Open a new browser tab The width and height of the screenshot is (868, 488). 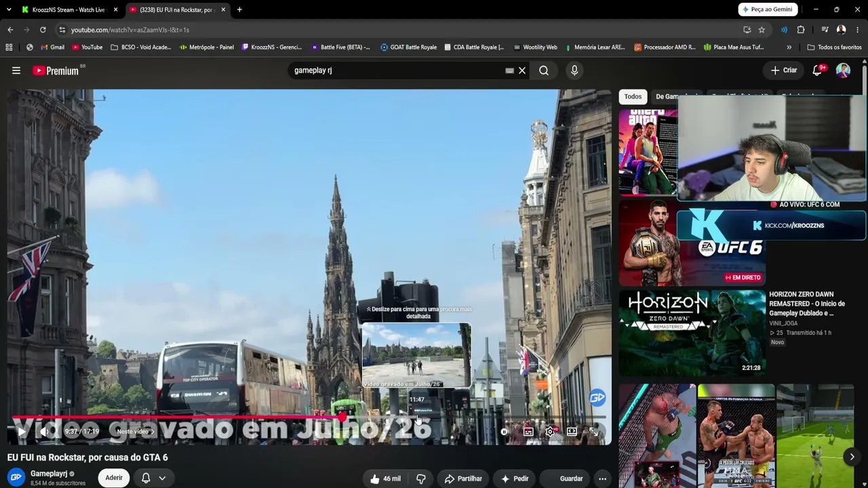tap(239, 9)
